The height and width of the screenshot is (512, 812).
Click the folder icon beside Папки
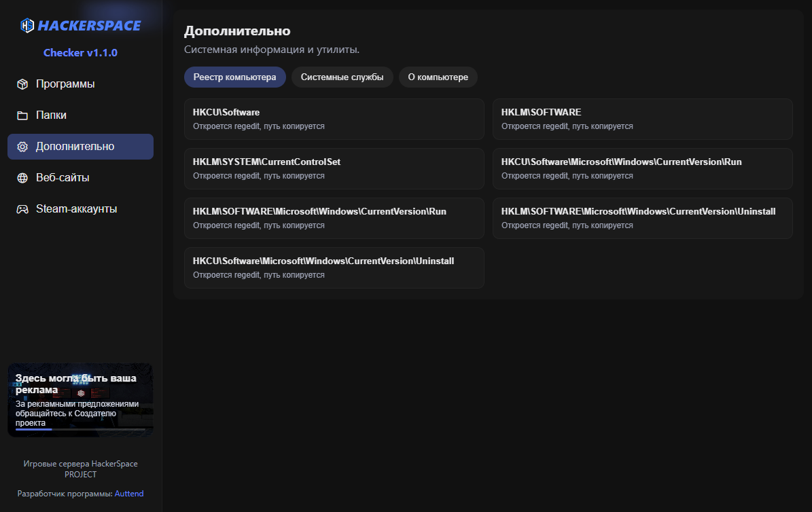tap(22, 115)
